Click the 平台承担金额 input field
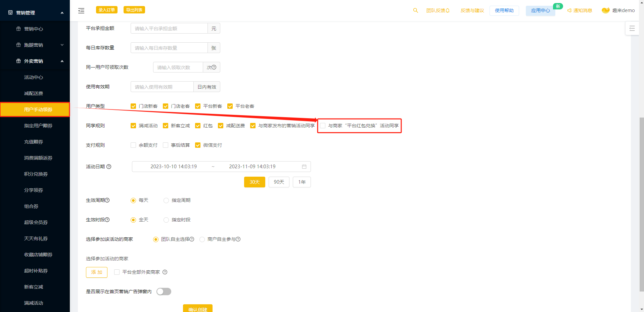Image resolution: width=644 pixels, height=312 pixels. 169,29
